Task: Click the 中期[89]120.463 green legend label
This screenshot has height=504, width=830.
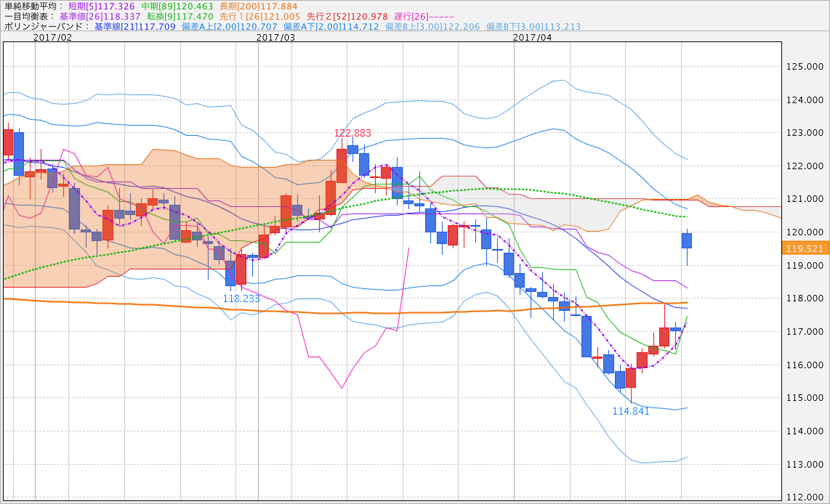Action: [x=177, y=6]
